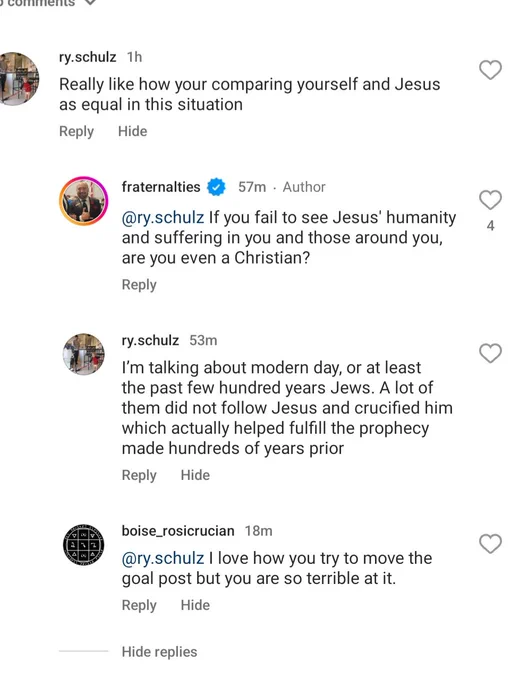
Task: Reply to ry.schulz's first comment
Action: [x=76, y=131]
